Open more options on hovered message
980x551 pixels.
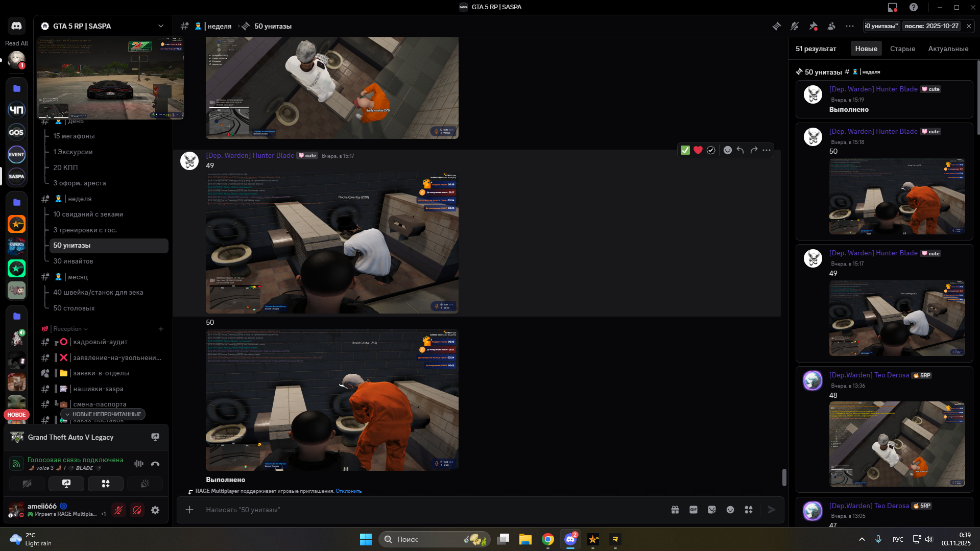tap(767, 150)
